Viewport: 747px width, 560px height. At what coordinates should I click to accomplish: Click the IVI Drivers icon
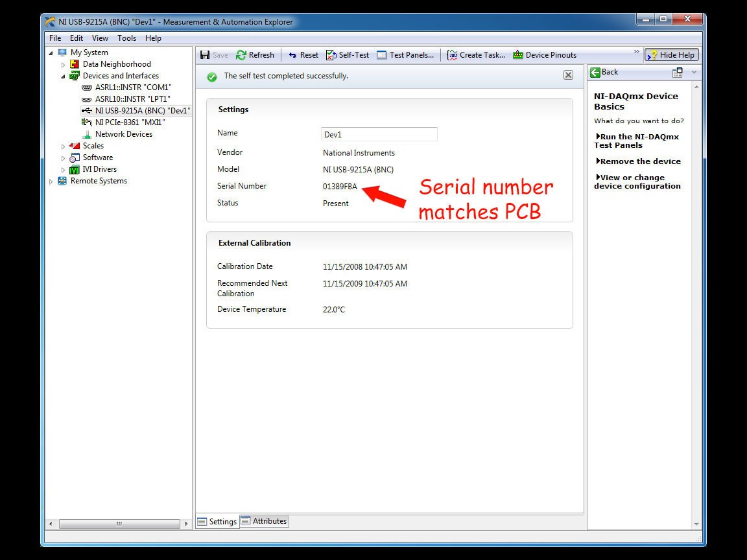[x=75, y=170]
